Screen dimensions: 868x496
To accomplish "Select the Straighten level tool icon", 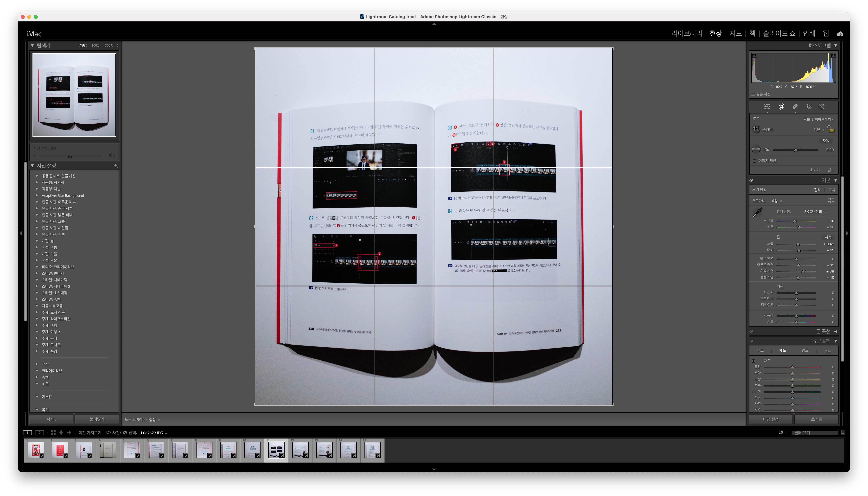I will tap(756, 149).
